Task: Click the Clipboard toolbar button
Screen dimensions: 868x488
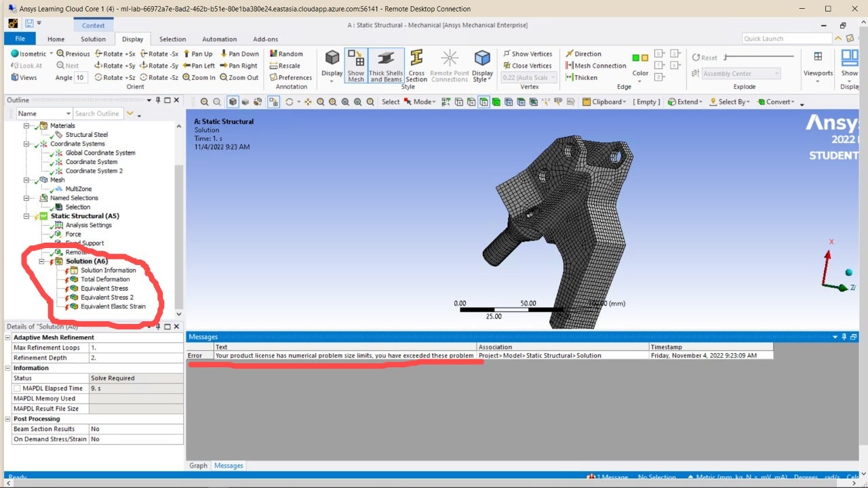Action: [605, 102]
